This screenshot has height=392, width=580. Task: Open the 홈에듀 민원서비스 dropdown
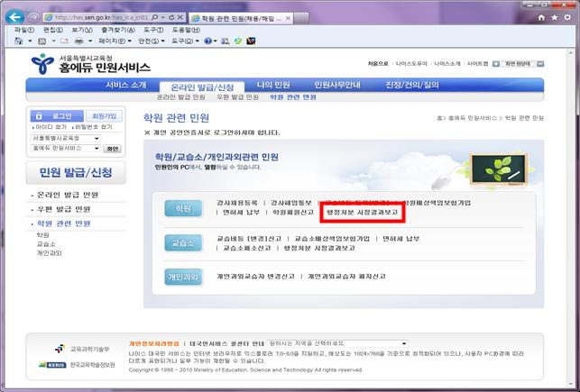coord(66,148)
